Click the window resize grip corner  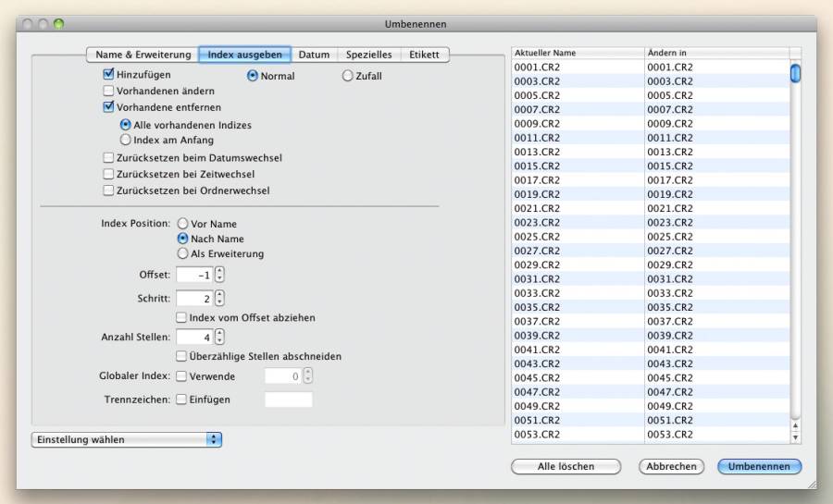[x=813, y=485]
